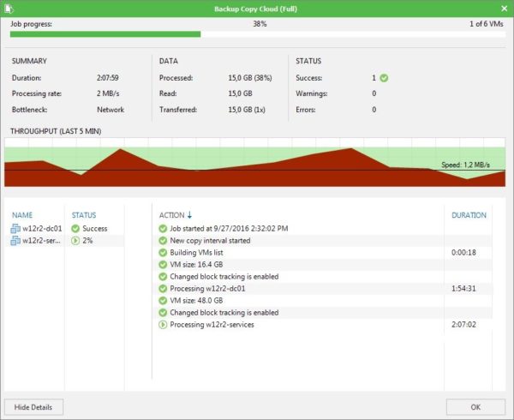Click Processed value '15,0 GB (38%)'
Viewport: 514px width, 420px height.
pos(250,78)
